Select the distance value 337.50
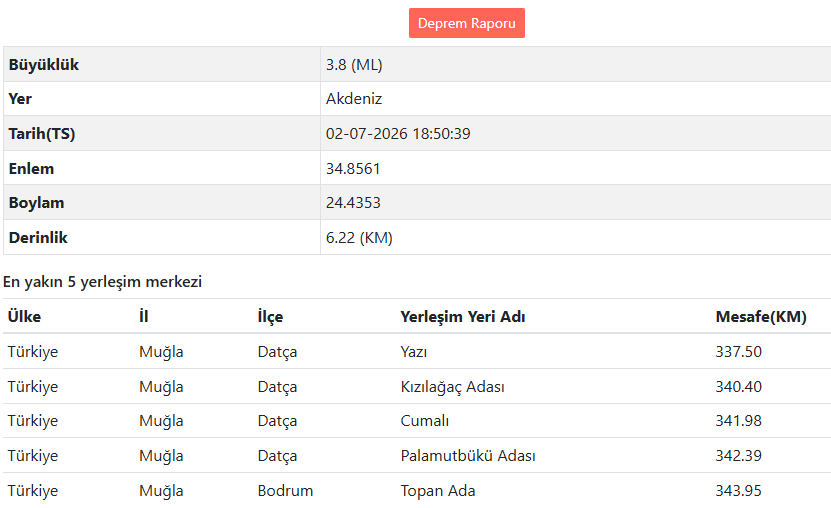 coord(738,352)
